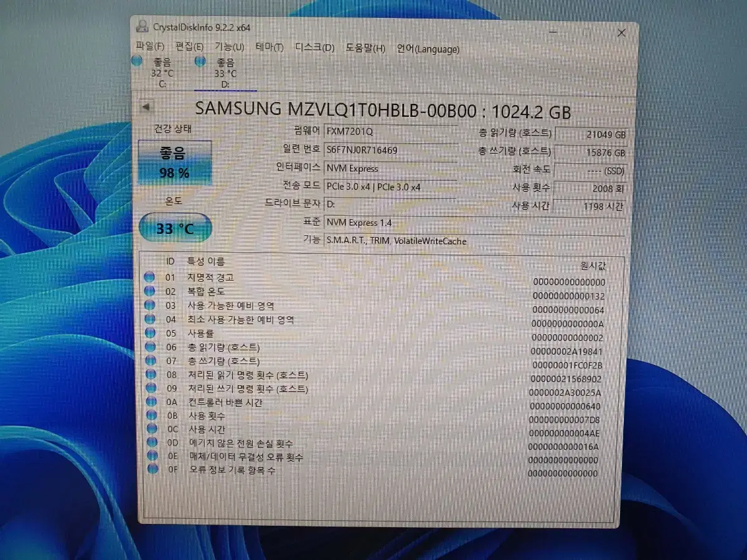Click the power on count 2008 회
The image size is (747, 560).
click(590, 188)
